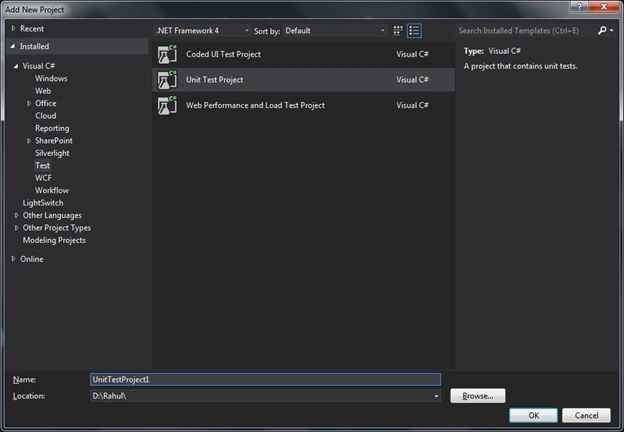This screenshot has width=624, height=432.
Task: Click the Recent label
Action: 32,29
